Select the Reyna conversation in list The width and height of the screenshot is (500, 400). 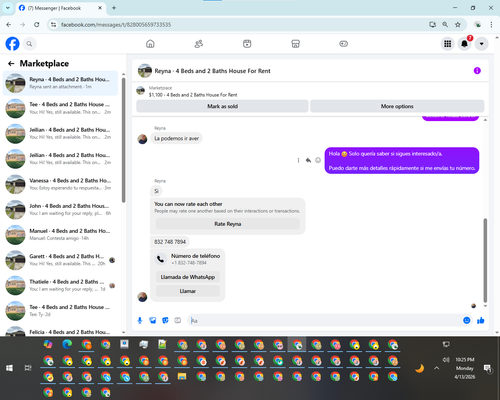pos(60,83)
